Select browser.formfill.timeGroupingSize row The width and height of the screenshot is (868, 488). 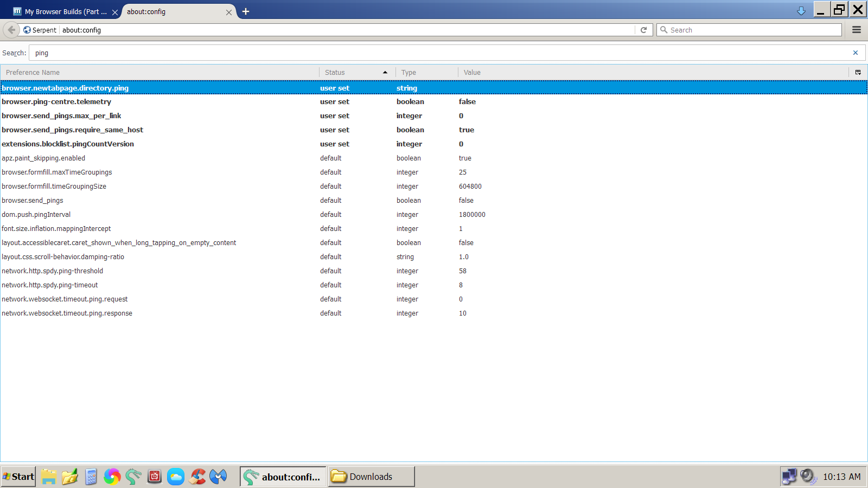(434, 187)
